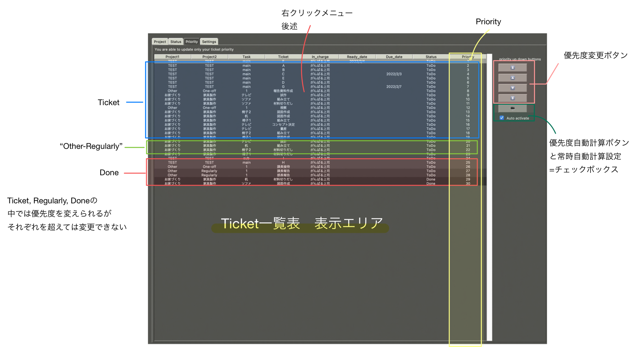Select the 部長報告 ticket cell
This screenshot has width=644, height=347.
pos(283,175)
